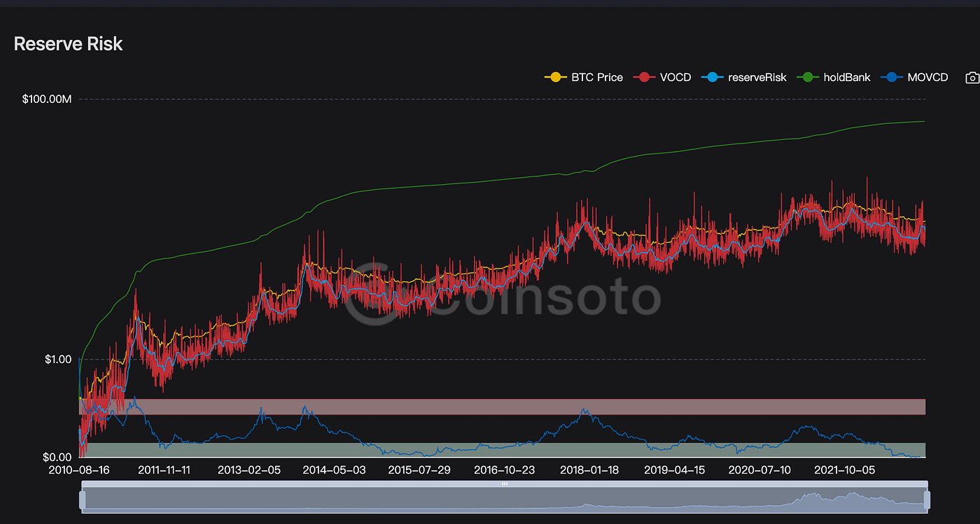The image size is (980, 524).
Task: Click the 2021-10-05 date label
Action: click(x=845, y=470)
